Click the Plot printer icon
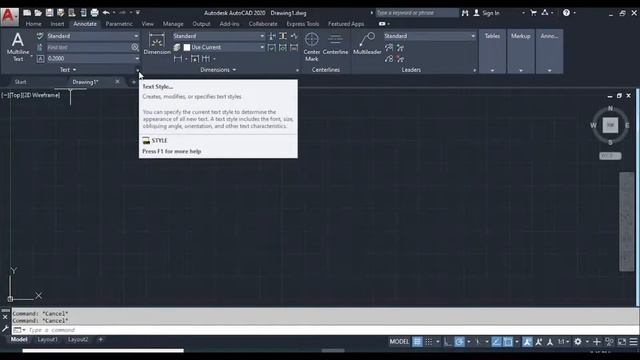 pyautogui.click(x=94, y=13)
